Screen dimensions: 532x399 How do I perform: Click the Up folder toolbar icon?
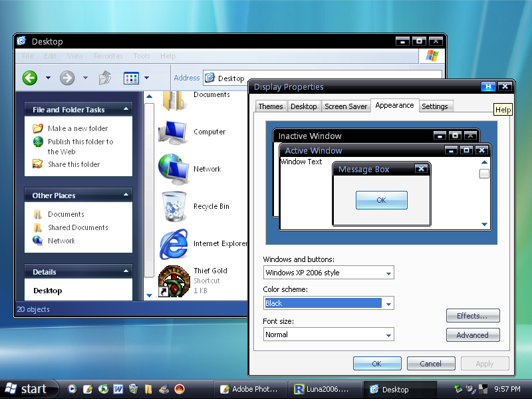105,78
